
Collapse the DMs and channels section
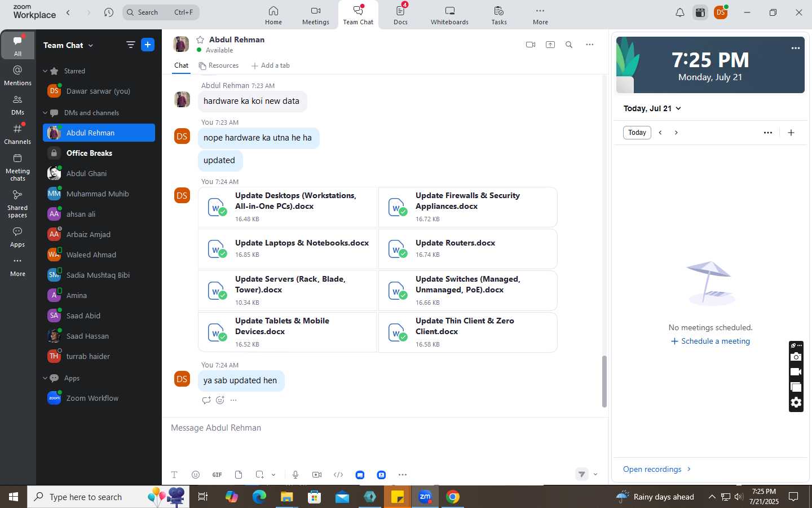tap(45, 113)
